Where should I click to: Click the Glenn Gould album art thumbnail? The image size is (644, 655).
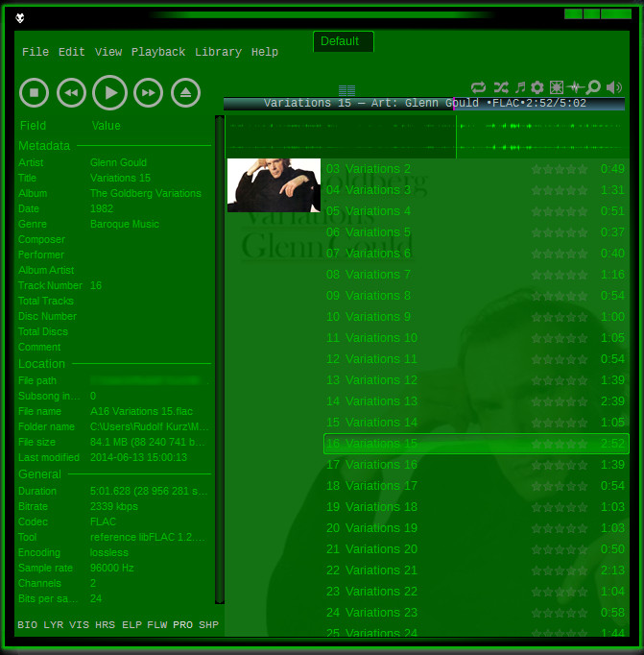point(274,185)
